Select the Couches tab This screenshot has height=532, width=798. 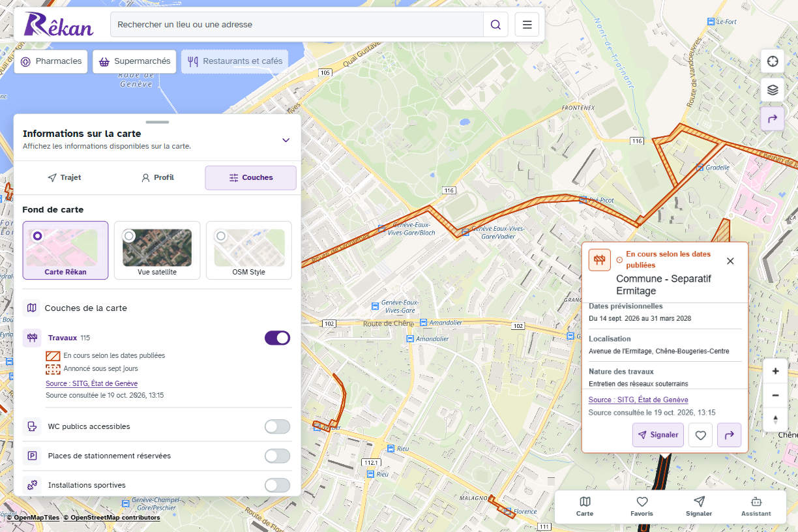[250, 177]
